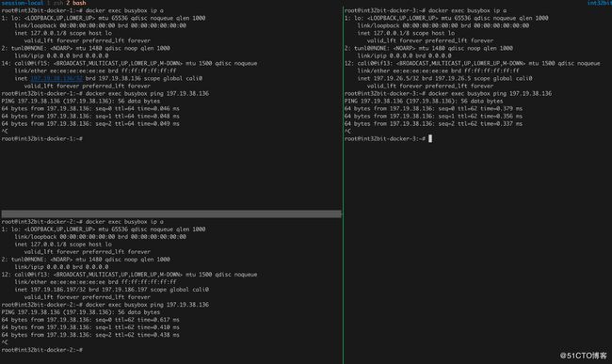Click the highlighted blue IP address link
612x364 pixels.
pos(56,78)
